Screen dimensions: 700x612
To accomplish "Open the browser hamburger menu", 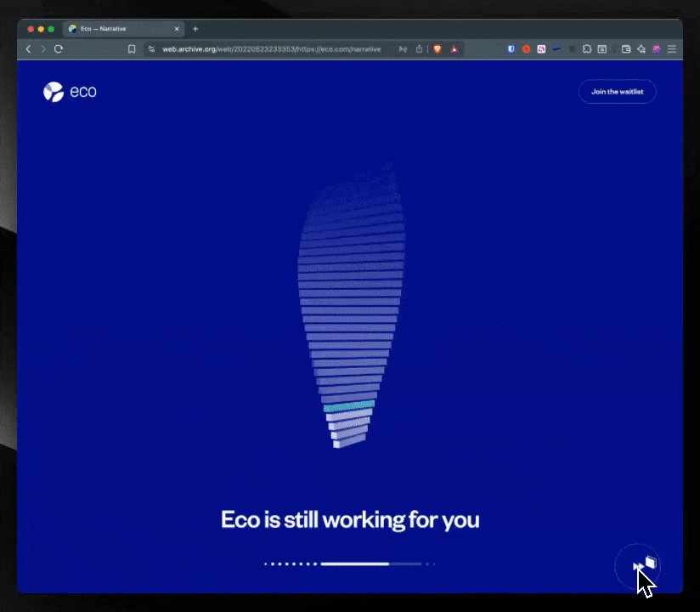I will [x=671, y=49].
